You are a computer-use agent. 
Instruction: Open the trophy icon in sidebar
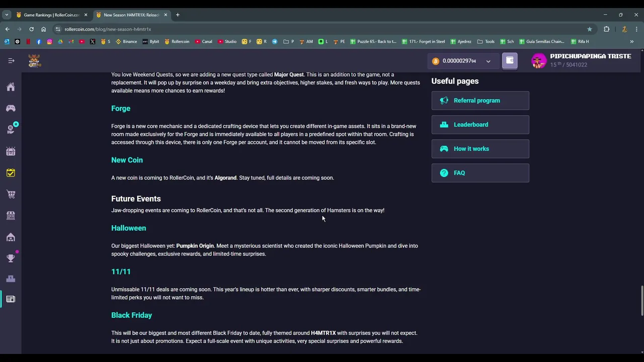coord(11,258)
